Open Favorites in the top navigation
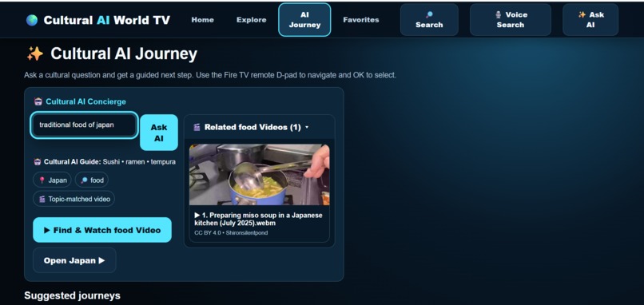This screenshot has width=644, height=305. pyautogui.click(x=361, y=20)
